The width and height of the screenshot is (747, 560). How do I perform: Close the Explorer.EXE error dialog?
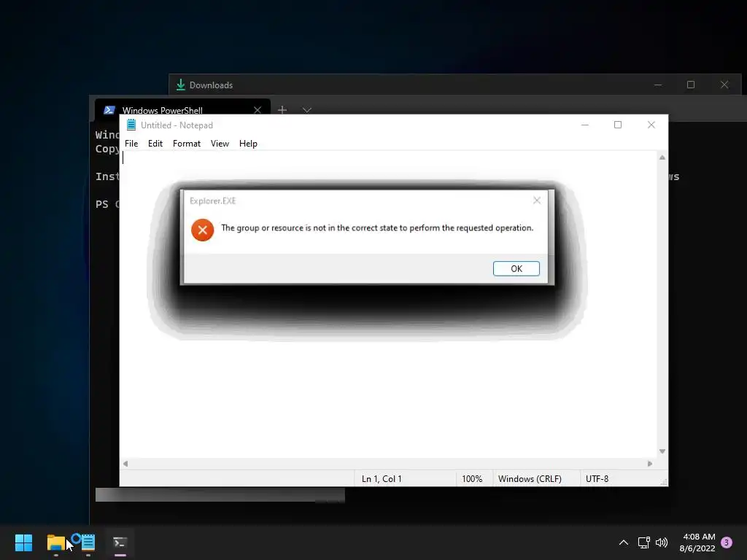click(537, 201)
